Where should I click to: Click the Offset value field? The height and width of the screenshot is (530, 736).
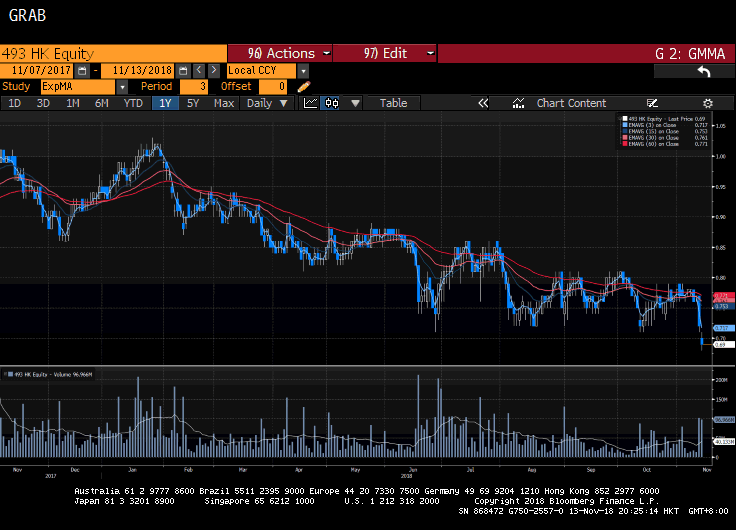point(273,87)
